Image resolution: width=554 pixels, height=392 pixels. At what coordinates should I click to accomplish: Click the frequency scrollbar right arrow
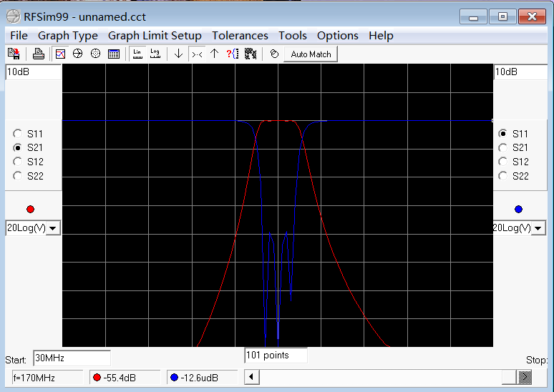525,377
